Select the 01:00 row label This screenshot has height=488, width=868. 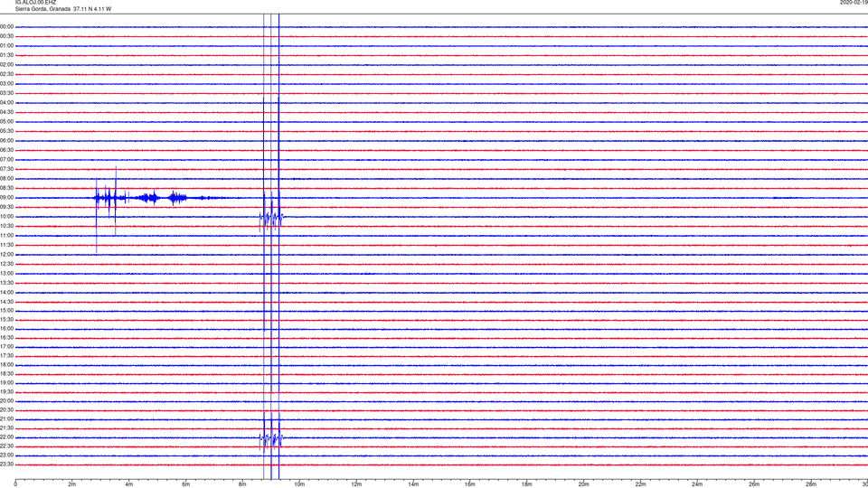(6, 46)
